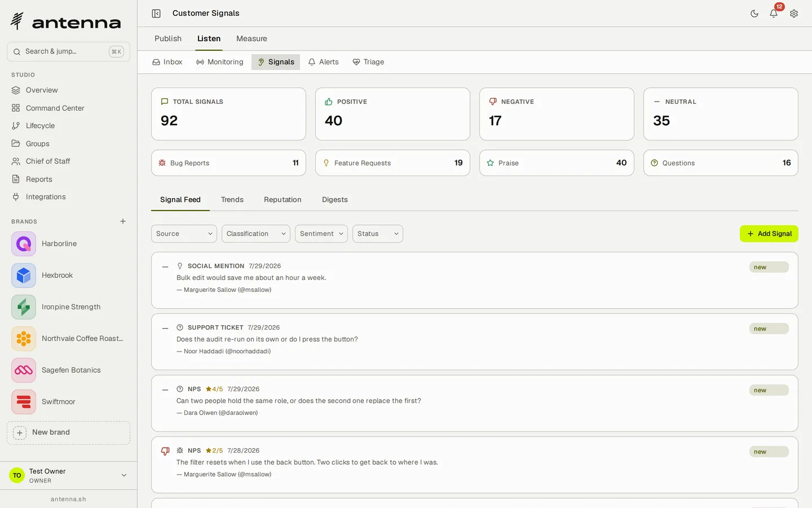The image size is (812, 508).
Task: Open notifications bell with 12 badge
Action: (774, 14)
